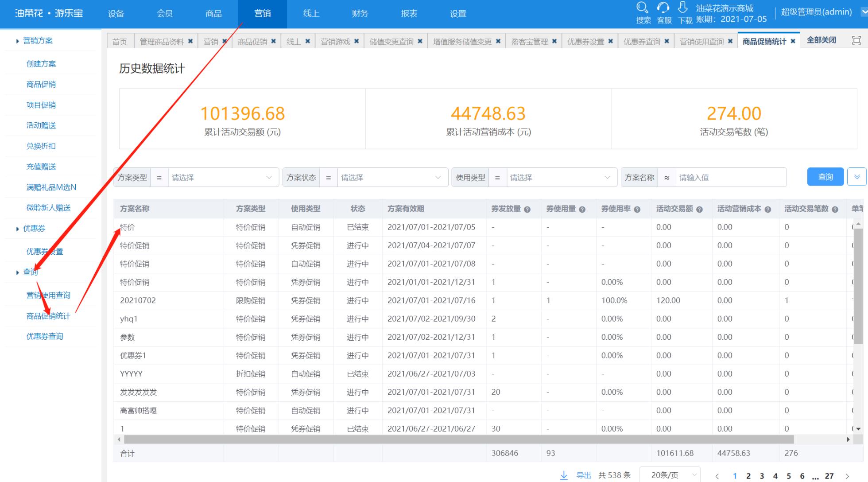
Task: Open 方案类型 dropdown
Action: coord(223,177)
